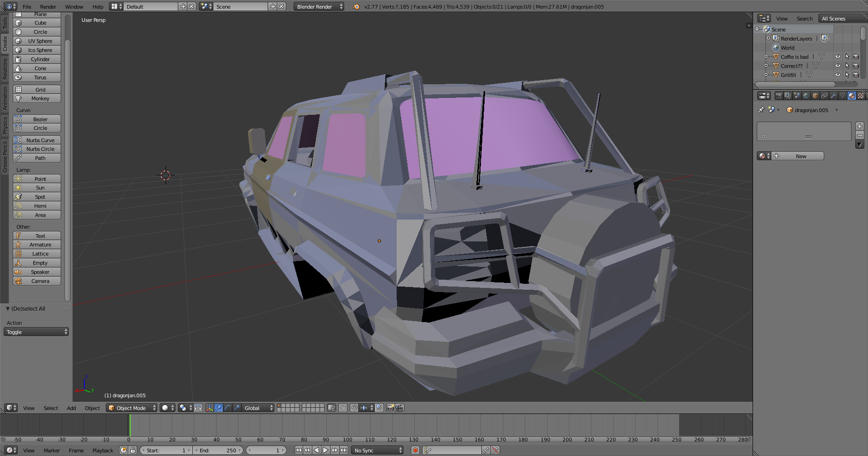Open the Material properties tab
The height and width of the screenshot is (456, 868).
(852, 96)
